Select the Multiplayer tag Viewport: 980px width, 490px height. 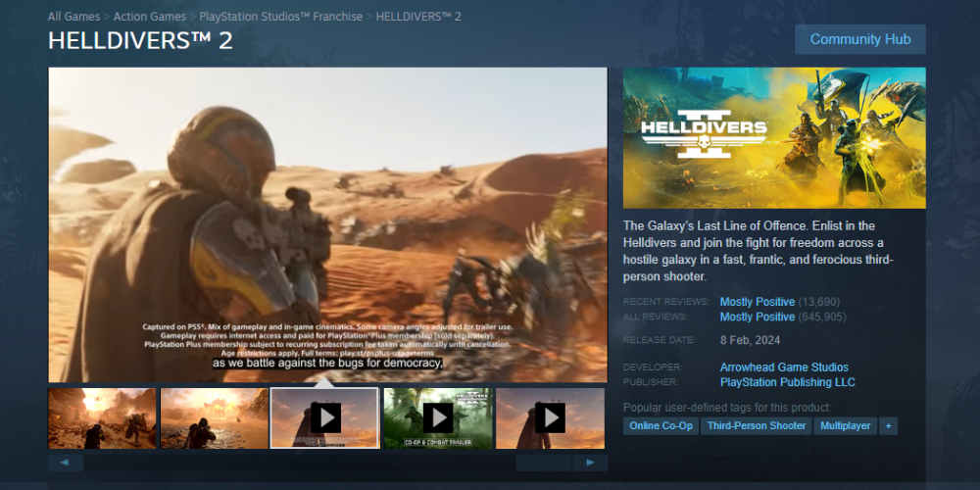pos(845,426)
